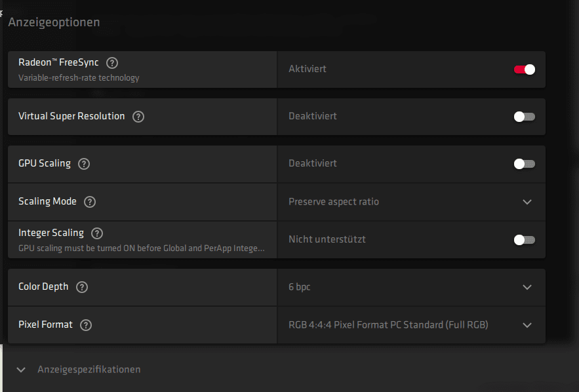Click the 'Aktiviert' status text
579x392 pixels.
pyautogui.click(x=308, y=69)
